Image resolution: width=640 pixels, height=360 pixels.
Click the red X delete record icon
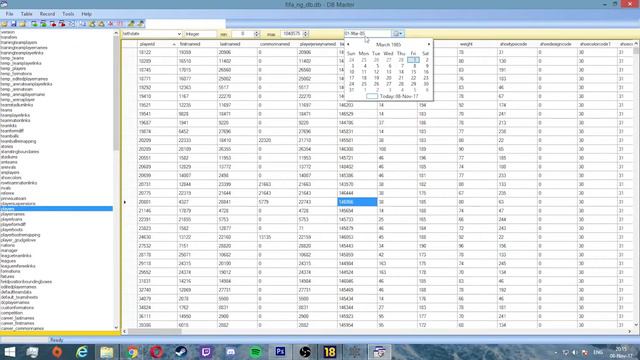[x=111, y=24]
